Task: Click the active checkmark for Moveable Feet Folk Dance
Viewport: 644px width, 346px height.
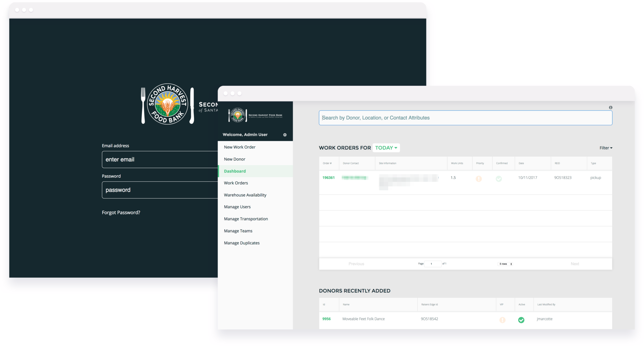Action: click(521, 320)
